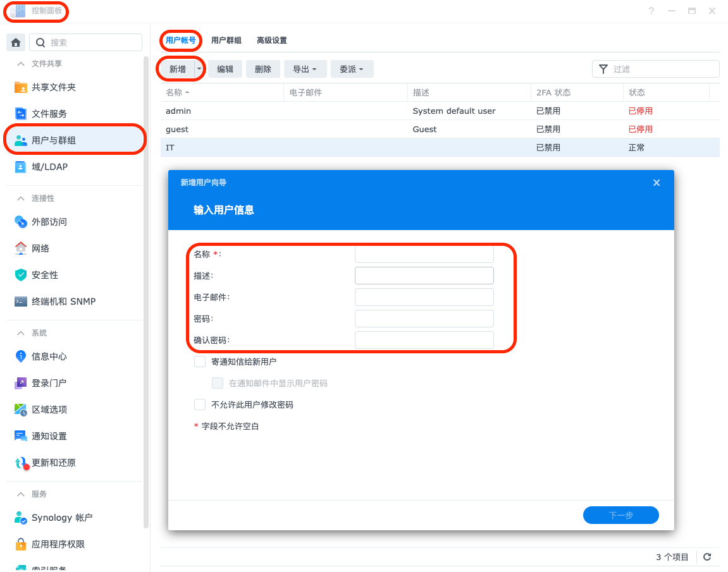
Task: Click the Home icon in sidebar
Action: coord(16,42)
